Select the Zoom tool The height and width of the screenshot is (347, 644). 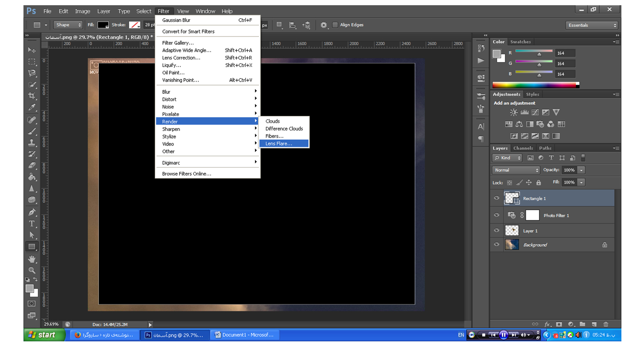coord(32,270)
